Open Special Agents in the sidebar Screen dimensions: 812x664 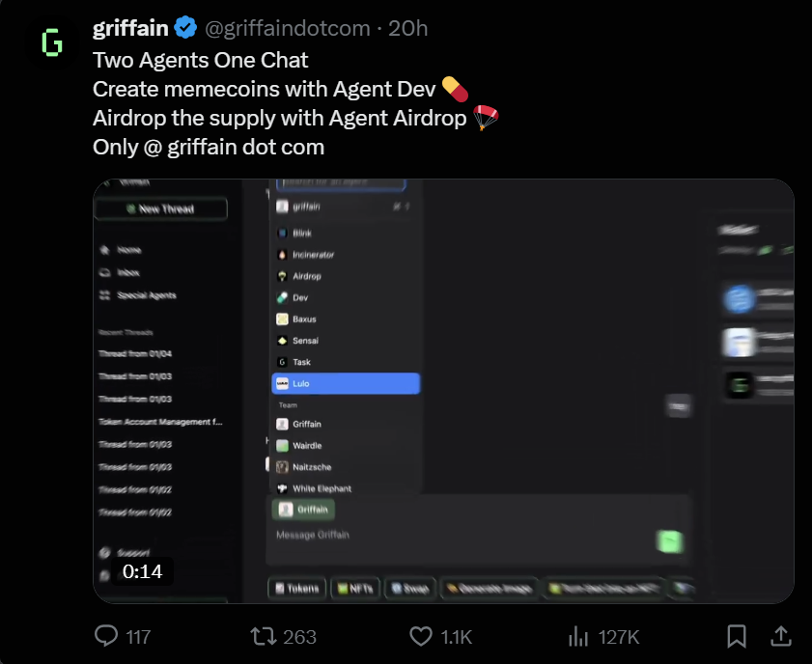pos(146,295)
